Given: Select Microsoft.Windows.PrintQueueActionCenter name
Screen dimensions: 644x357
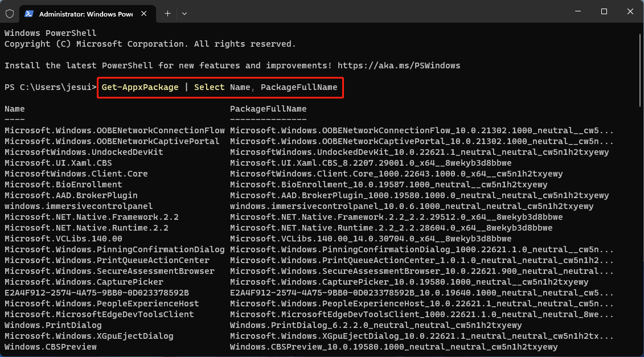Looking at the screenshot, I should pyautogui.click(x=107, y=260).
